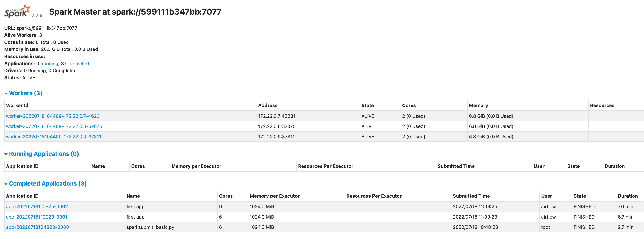
Task: Open application app-20220718104828-0000
Action: tap(38, 227)
